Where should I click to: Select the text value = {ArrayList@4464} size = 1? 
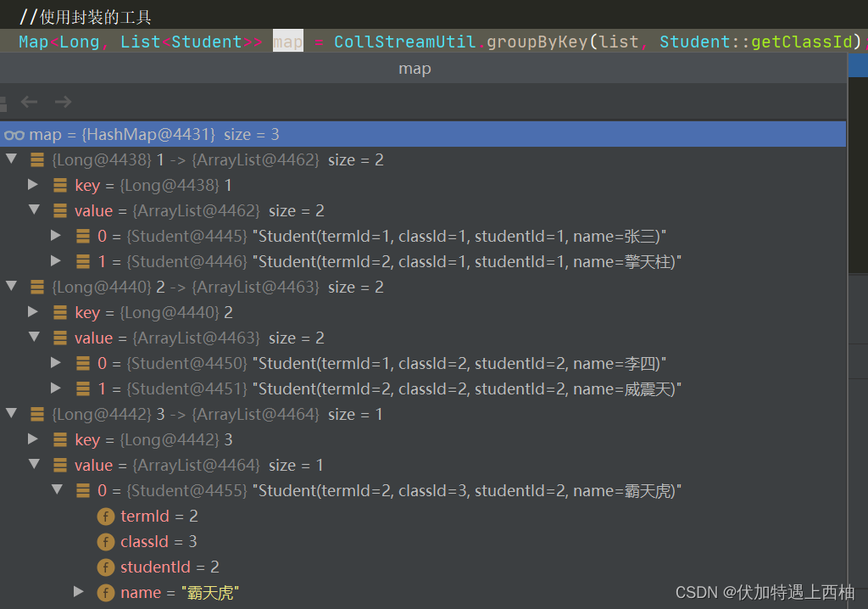(199, 466)
